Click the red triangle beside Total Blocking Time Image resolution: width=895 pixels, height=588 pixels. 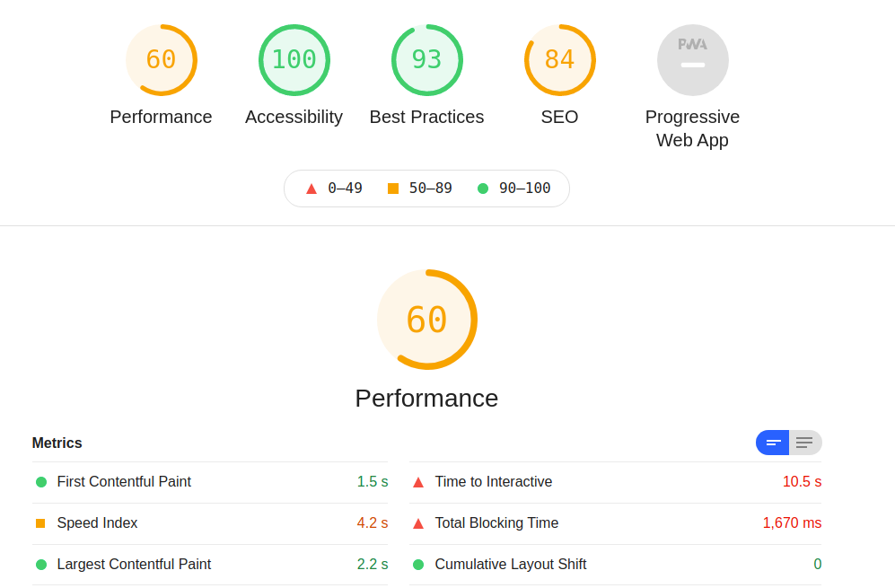click(418, 523)
